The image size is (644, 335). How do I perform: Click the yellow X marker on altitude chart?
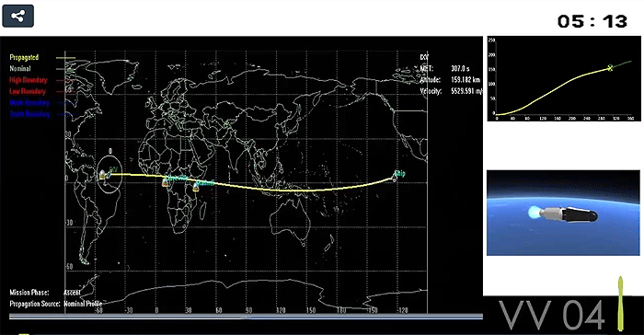(610, 68)
